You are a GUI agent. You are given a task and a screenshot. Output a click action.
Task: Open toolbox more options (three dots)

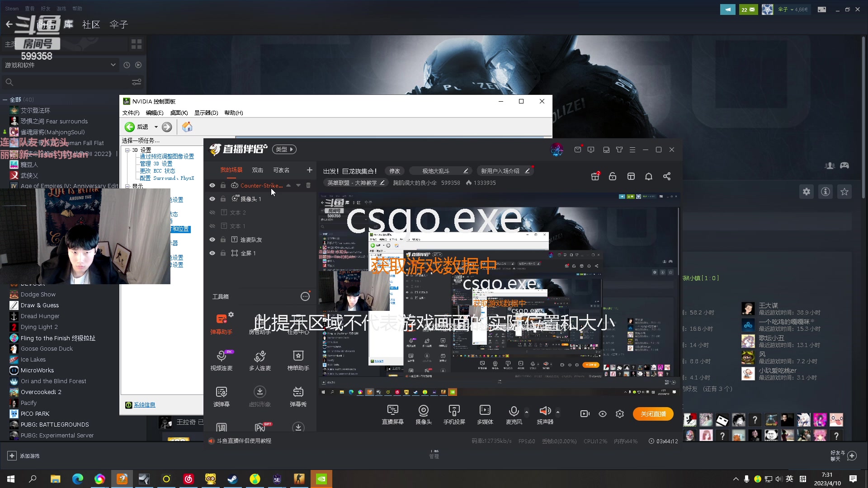(305, 296)
